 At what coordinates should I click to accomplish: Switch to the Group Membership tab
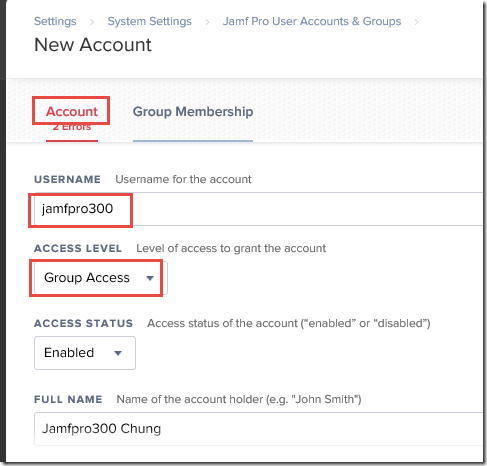193,111
